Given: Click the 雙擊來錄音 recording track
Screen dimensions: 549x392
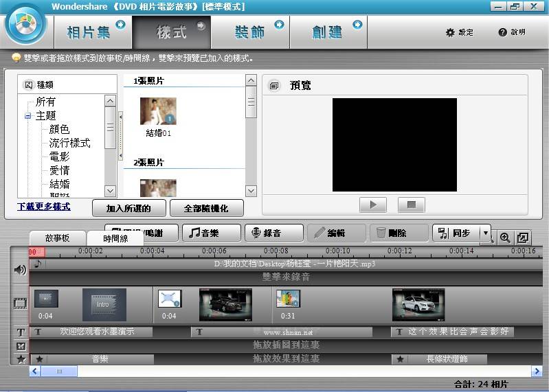Looking at the screenshot, I should [x=286, y=277].
